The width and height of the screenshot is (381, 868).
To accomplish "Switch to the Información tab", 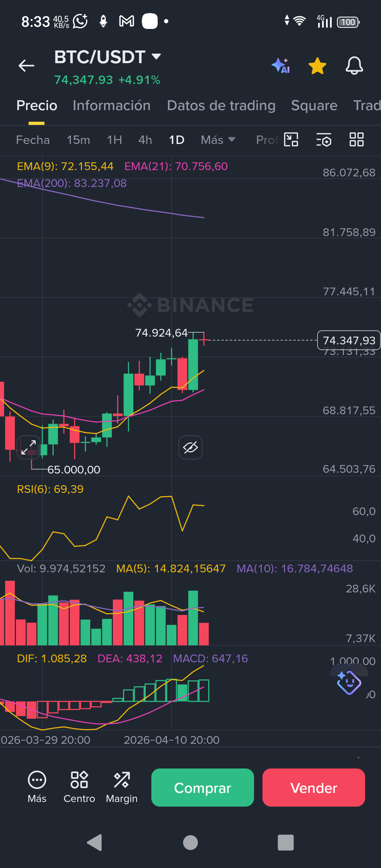I will pyautogui.click(x=111, y=106).
